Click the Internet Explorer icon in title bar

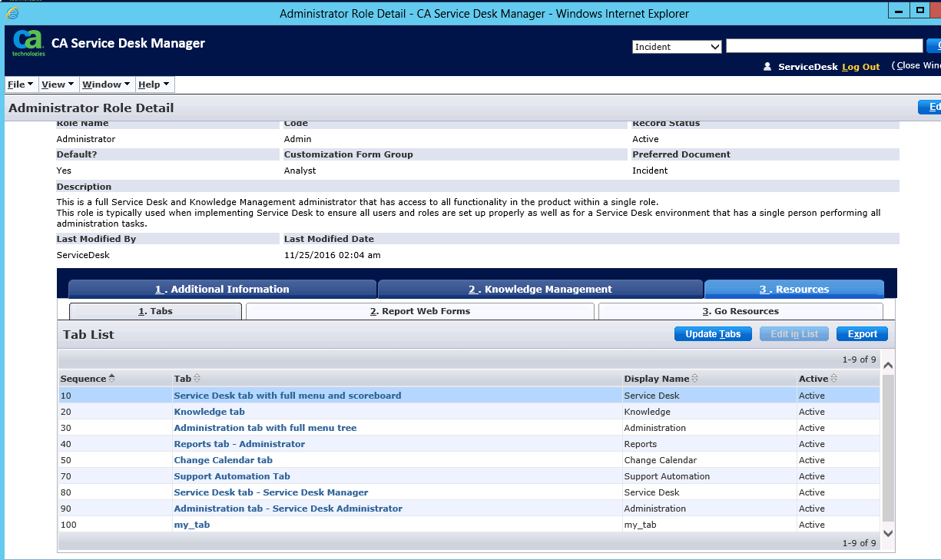pos(12,13)
